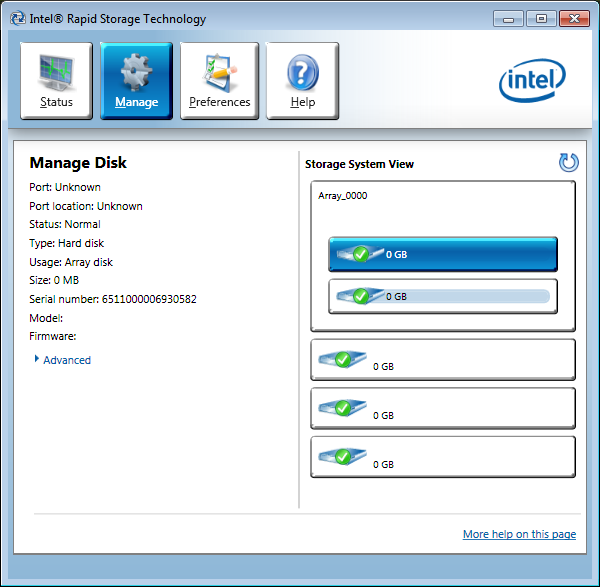Viewport: 600px width, 587px height.
Task: Close the Intel Rapid Storage Technology window
Action: 574,19
